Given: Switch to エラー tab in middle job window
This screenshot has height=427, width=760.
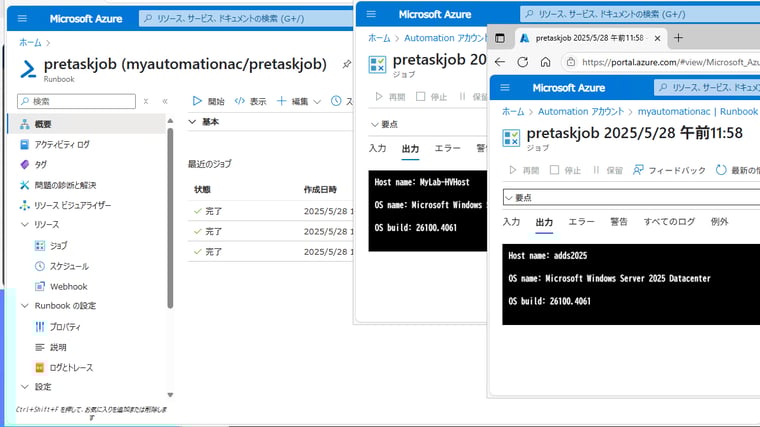Looking at the screenshot, I should 447,148.
